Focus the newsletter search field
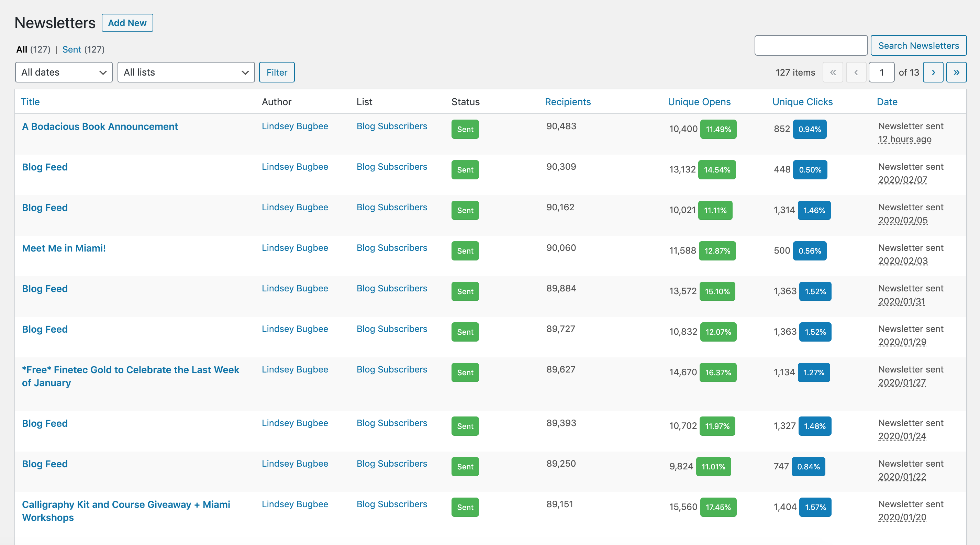The height and width of the screenshot is (545, 980). (811, 46)
